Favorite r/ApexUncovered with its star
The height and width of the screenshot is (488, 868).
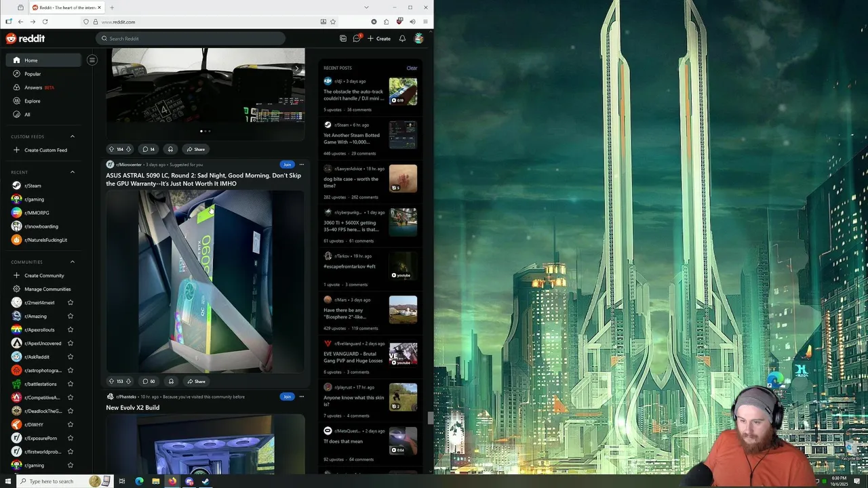[71, 344]
